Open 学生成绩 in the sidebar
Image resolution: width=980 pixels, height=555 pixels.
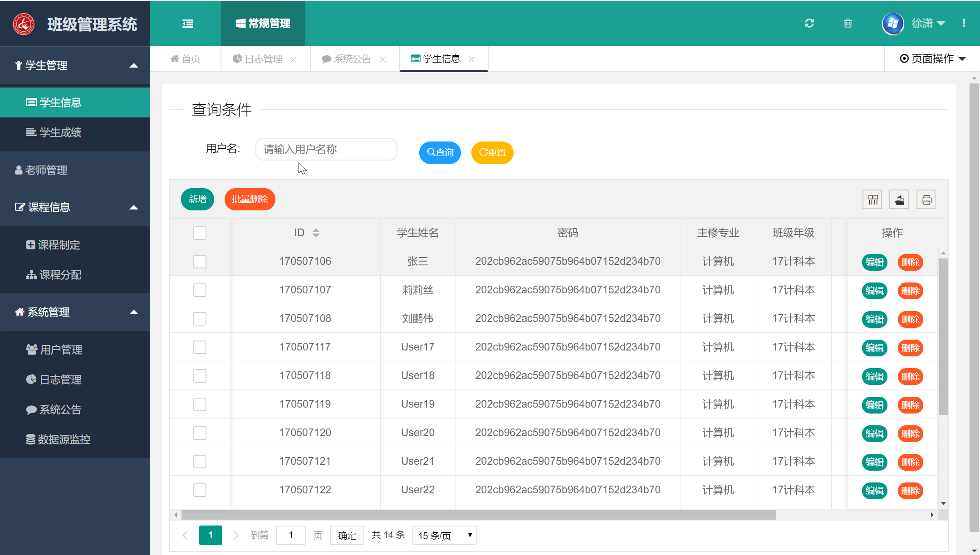pyautogui.click(x=75, y=132)
